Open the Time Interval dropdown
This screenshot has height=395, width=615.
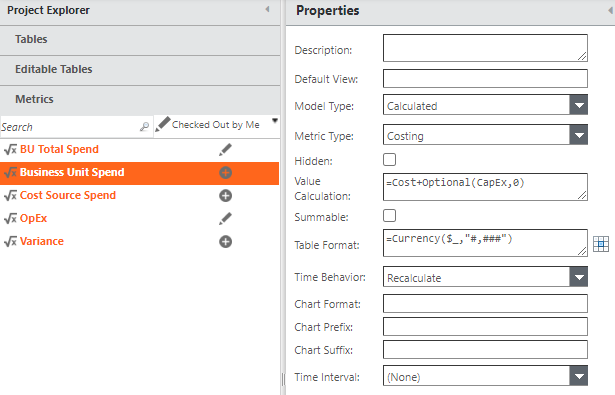[x=579, y=376]
